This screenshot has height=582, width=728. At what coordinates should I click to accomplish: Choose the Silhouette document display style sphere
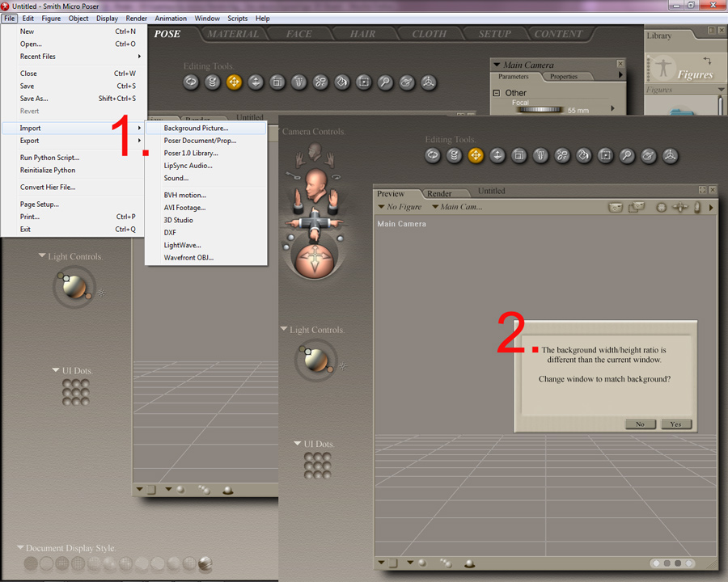31,563
